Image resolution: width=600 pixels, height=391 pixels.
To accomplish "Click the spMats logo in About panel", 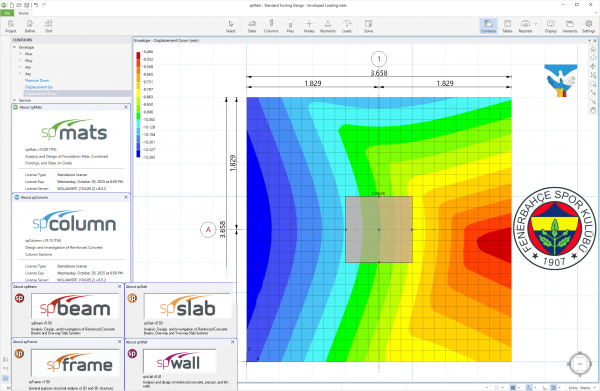I will 74,130.
